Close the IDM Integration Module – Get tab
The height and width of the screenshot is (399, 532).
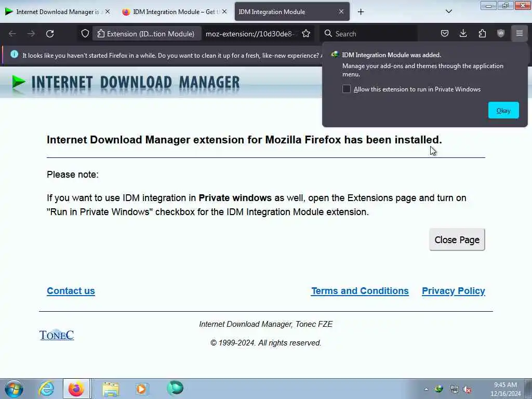[x=224, y=11]
